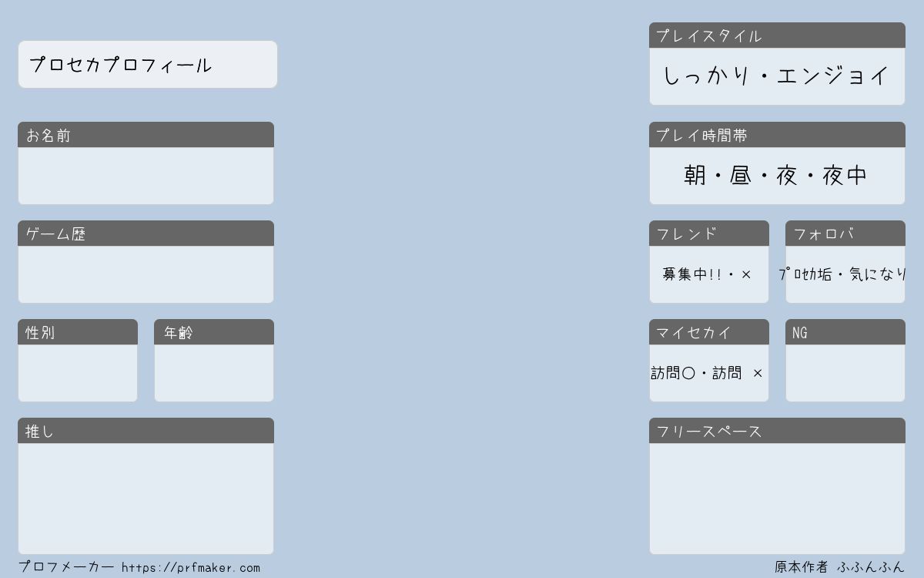Select 昼 in play time options

click(740, 176)
